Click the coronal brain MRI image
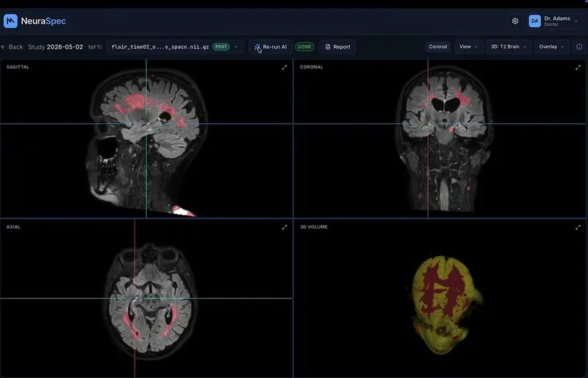The width and height of the screenshot is (588, 378). pyautogui.click(x=445, y=139)
